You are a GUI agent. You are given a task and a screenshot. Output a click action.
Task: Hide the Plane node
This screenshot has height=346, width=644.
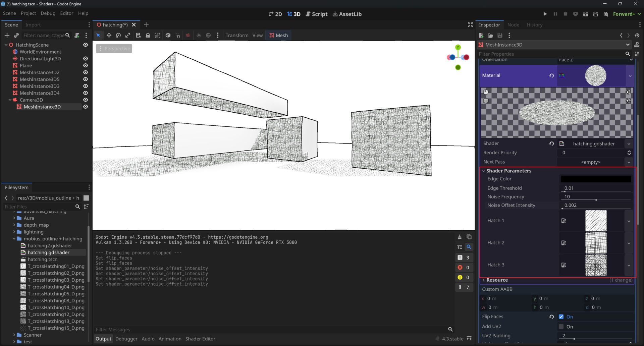[x=86, y=65]
